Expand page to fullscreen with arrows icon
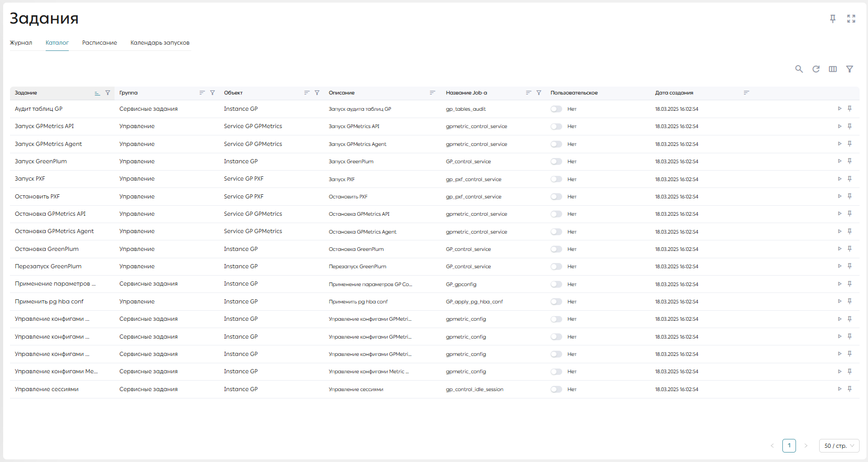Screen dimensions: 868x462 click(x=851, y=18)
